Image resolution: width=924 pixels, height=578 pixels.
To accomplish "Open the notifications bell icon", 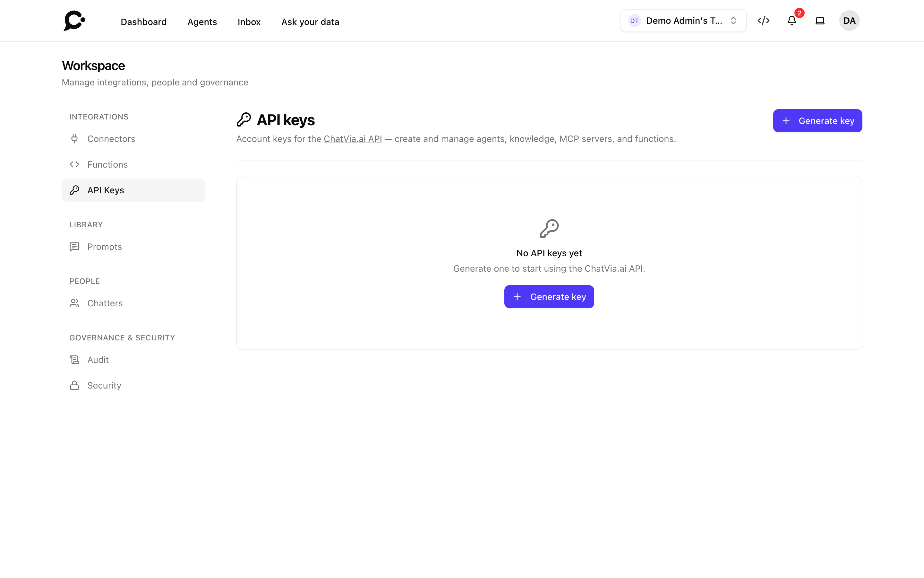I will (x=791, y=21).
